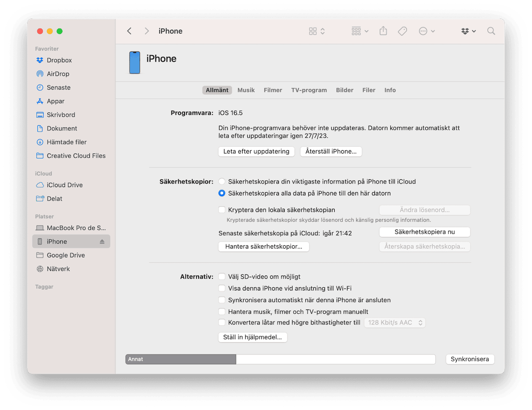532x410 pixels.
Task: Click the Favoriter sidebar heading
Action: tap(47, 49)
